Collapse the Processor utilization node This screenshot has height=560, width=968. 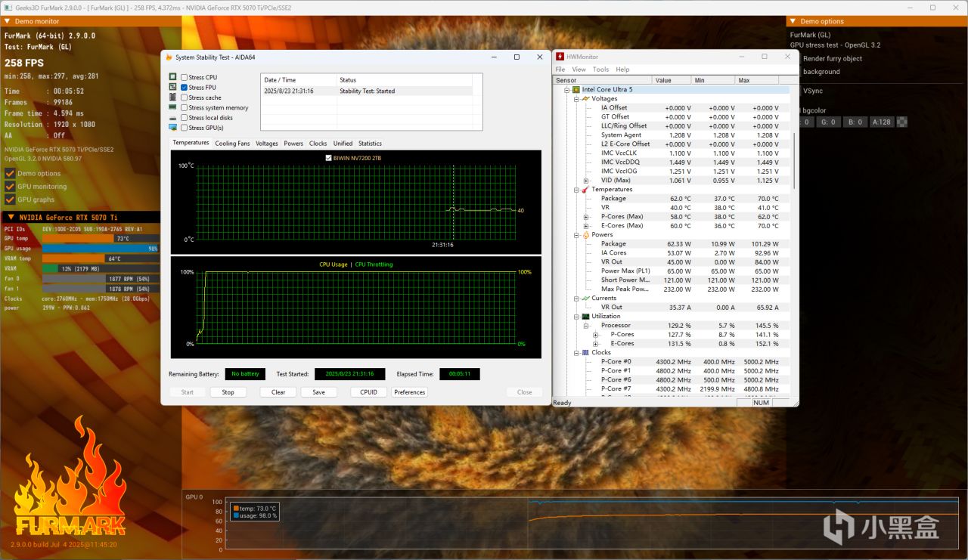tap(586, 326)
